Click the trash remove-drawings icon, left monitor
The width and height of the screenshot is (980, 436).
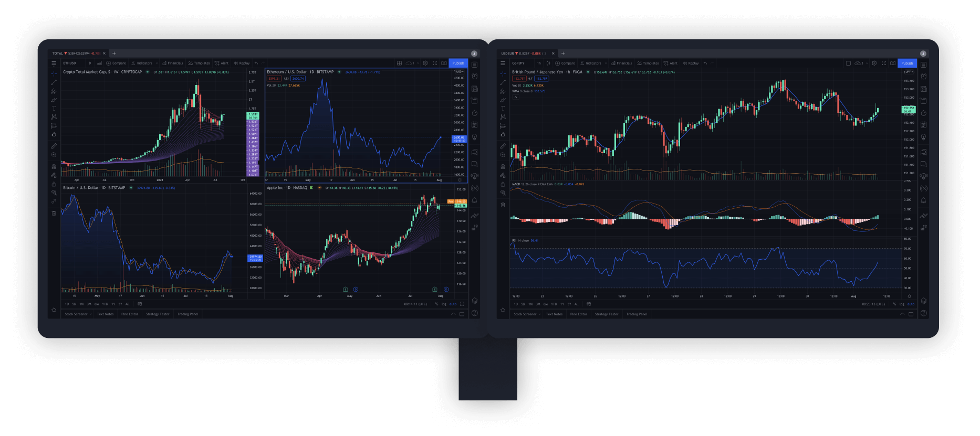pos(54,213)
